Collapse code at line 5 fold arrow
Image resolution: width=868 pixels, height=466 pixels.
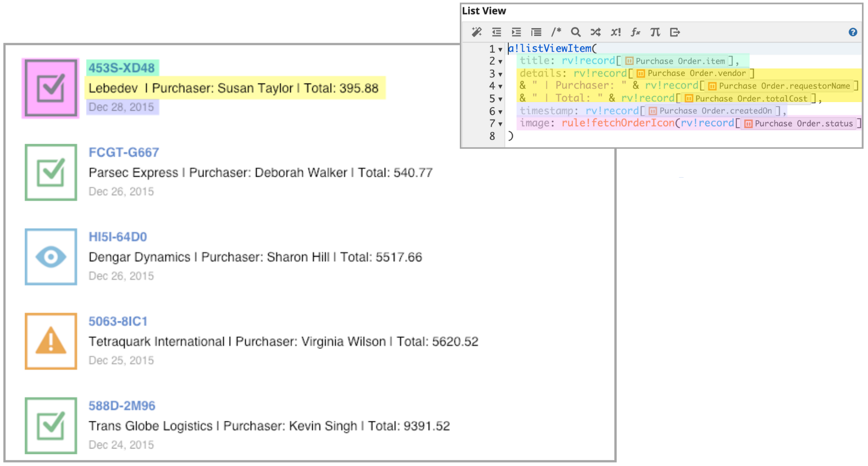point(500,100)
